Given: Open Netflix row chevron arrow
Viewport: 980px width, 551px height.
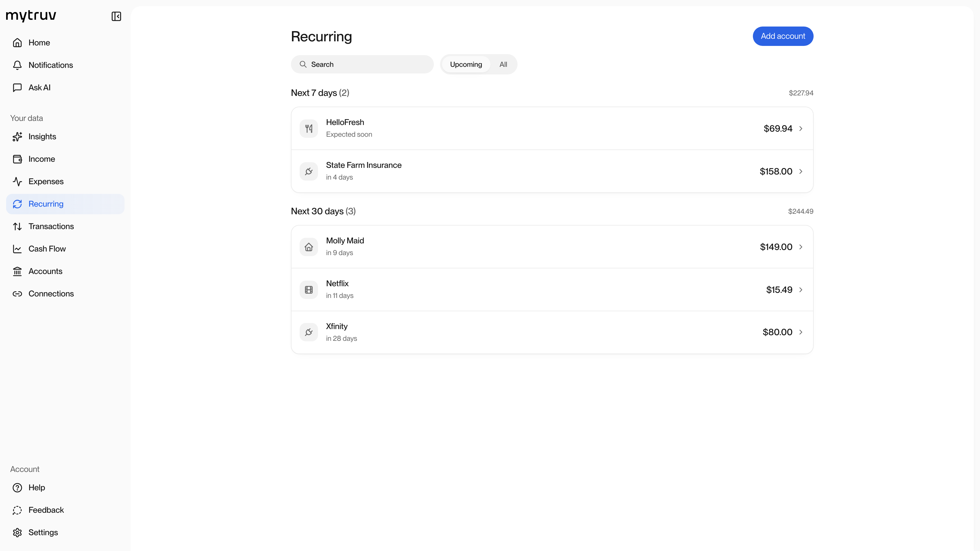Looking at the screenshot, I should click(x=800, y=290).
